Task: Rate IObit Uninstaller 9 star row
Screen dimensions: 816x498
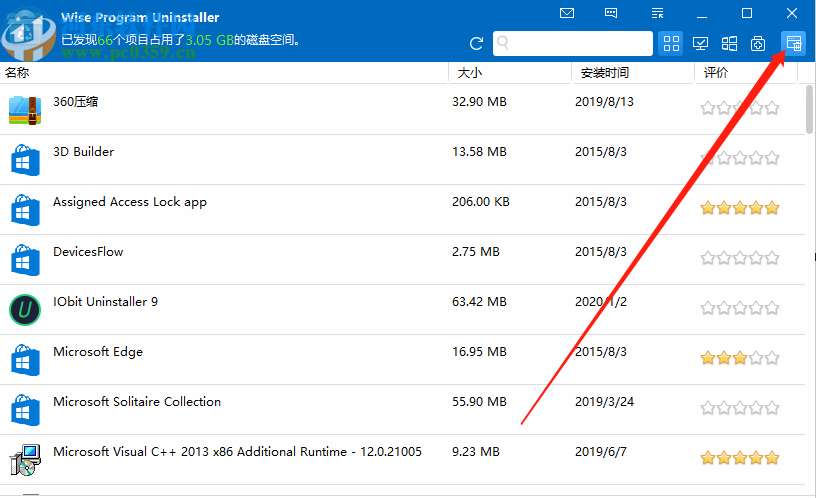Action: click(740, 308)
